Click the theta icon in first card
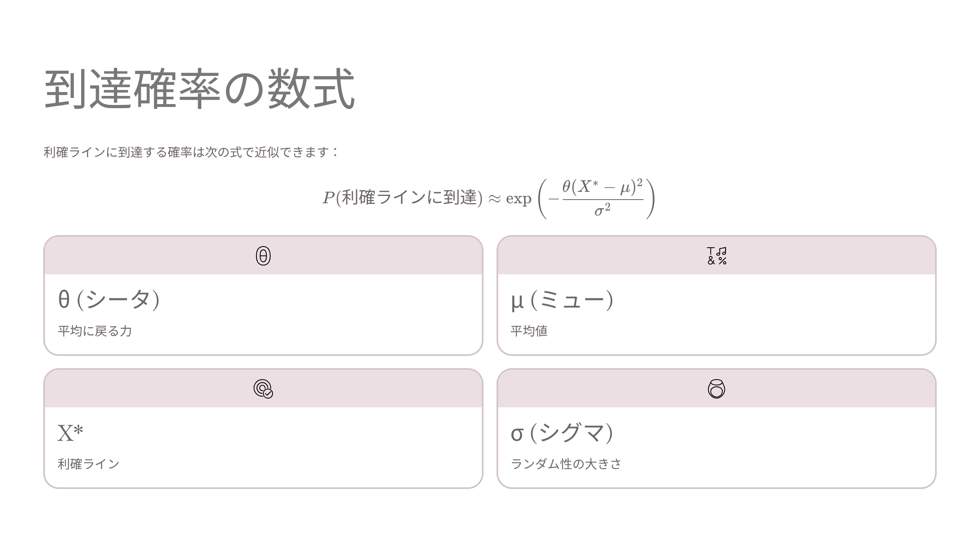Viewport: 980px width, 551px height. coord(263,256)
